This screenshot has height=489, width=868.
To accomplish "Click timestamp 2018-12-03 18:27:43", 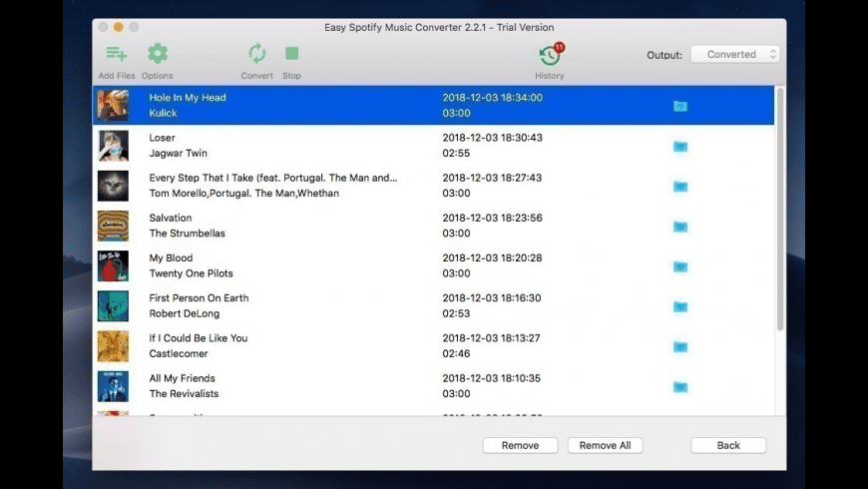I will (x=492, y=178).
